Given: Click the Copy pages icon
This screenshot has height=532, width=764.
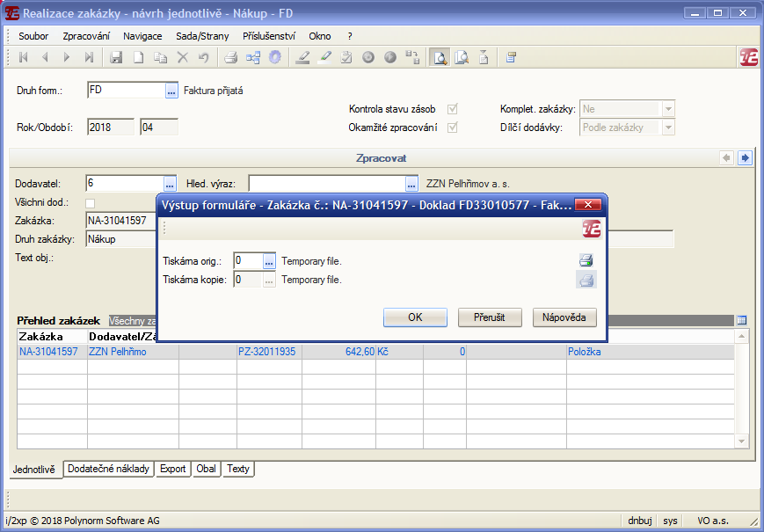Looking at the screenshot, I should click(x=160, y=57).
